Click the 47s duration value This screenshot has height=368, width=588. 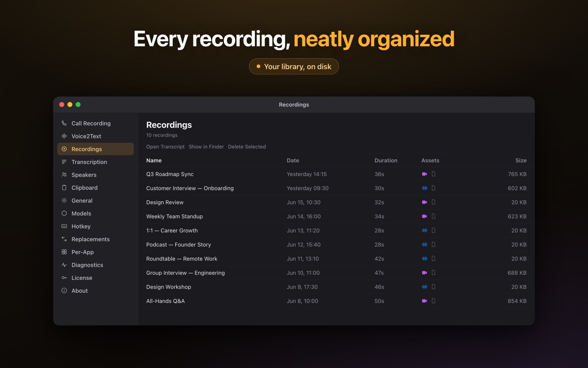379,273
